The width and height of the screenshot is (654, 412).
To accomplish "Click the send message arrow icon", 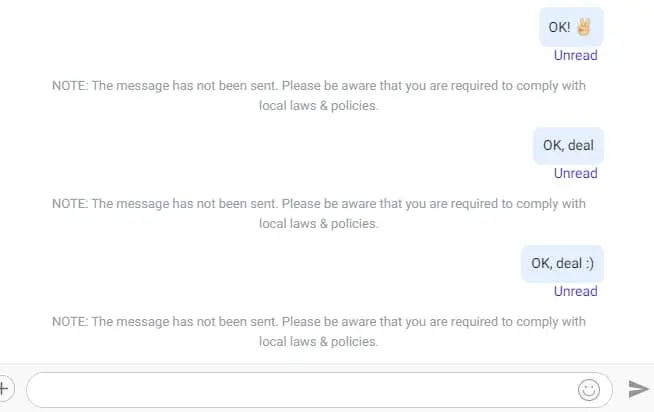I will [x=639, y=389].
